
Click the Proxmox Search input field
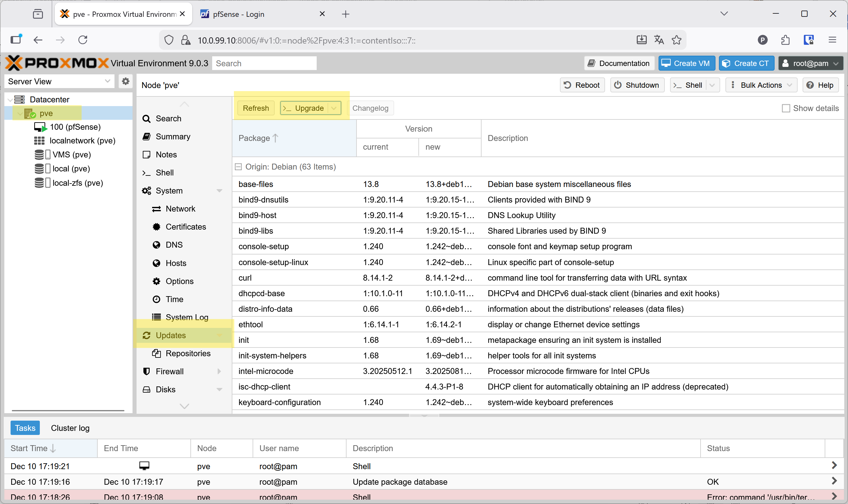[x=264, y=63]
